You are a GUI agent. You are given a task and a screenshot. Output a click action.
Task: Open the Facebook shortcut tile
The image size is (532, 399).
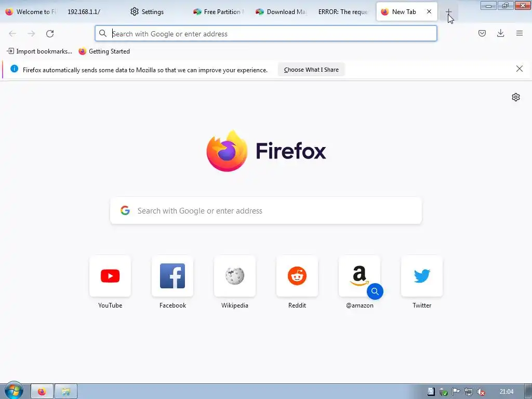point(172,276)
